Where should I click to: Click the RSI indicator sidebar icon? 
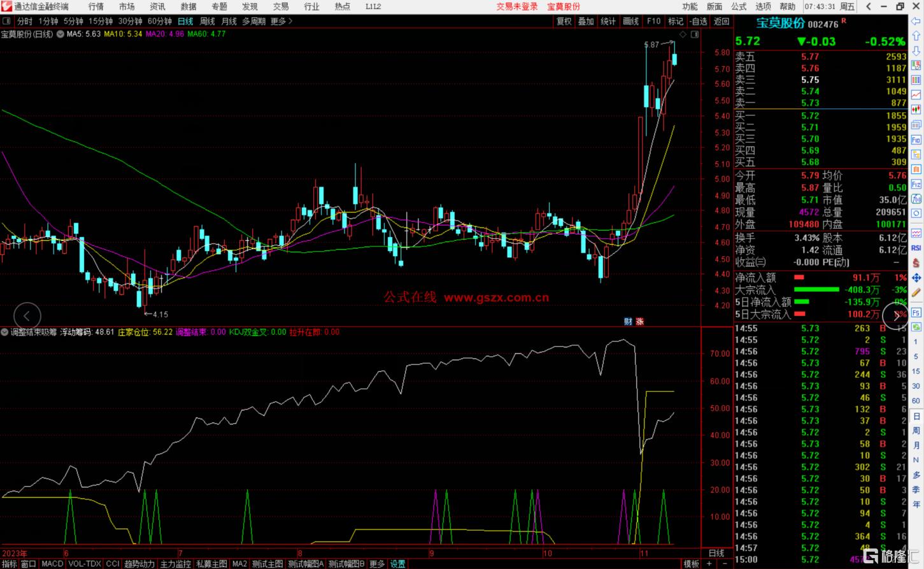(x=916, y=248)
